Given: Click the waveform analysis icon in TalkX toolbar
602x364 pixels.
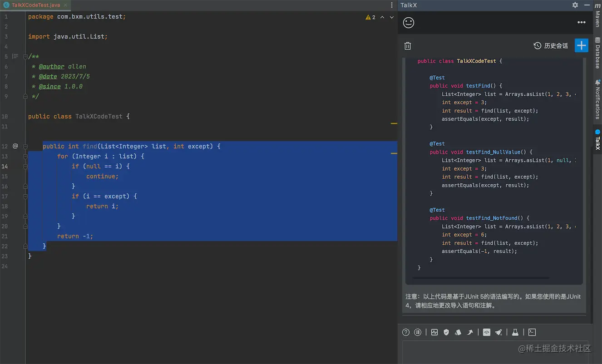Looking at the screenshot, I should [434, 332].
